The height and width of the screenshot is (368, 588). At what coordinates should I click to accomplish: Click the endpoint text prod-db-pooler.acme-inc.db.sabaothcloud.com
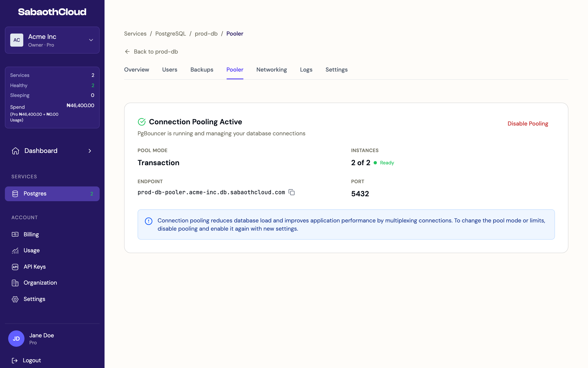tap(211, 192)
